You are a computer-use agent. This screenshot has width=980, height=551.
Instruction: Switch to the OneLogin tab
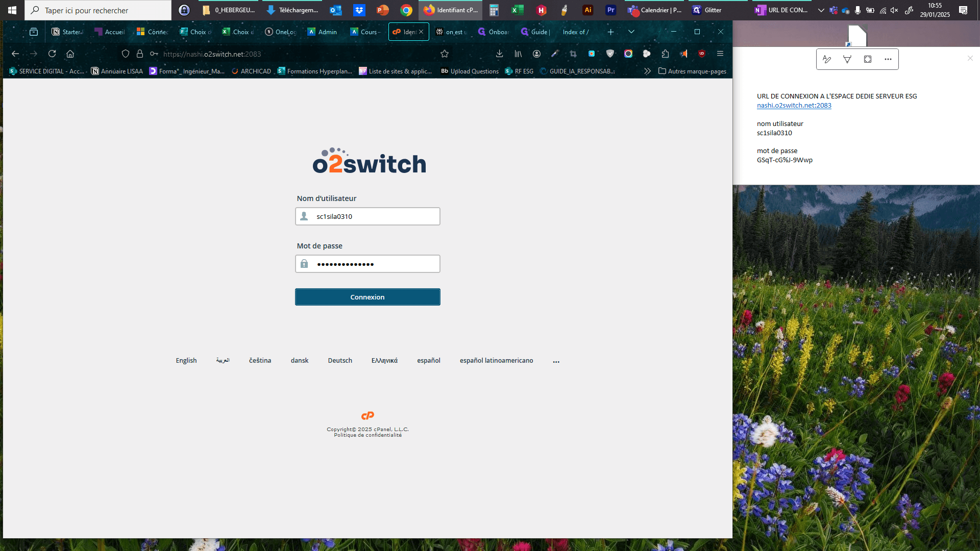point(280,32)
